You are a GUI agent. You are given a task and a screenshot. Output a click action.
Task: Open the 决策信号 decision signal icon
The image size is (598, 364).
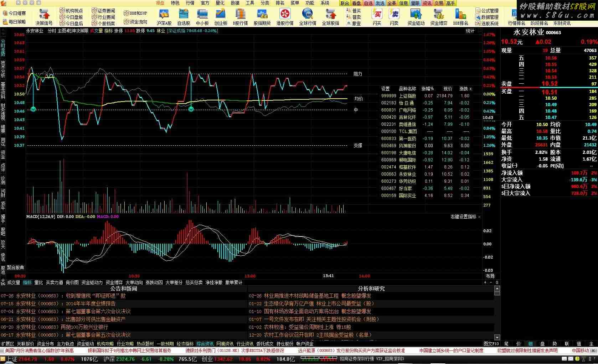point(44,17)
